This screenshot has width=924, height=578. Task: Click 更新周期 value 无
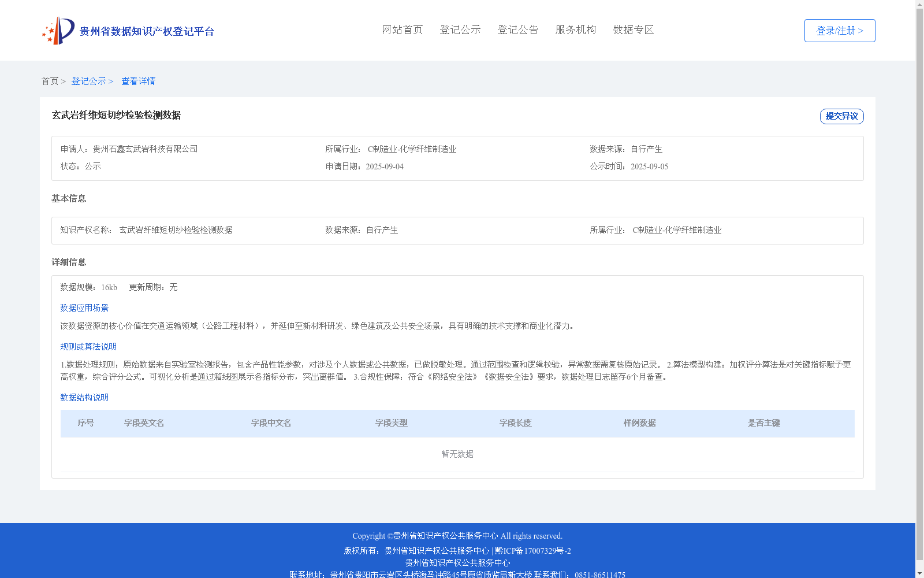[x=173, y=287]
